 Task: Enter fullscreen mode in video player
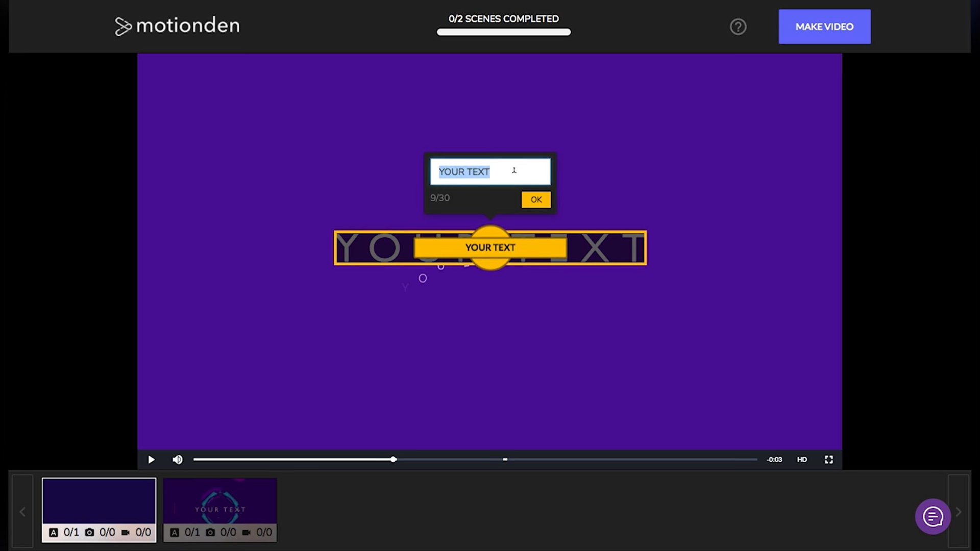(828, 460)
